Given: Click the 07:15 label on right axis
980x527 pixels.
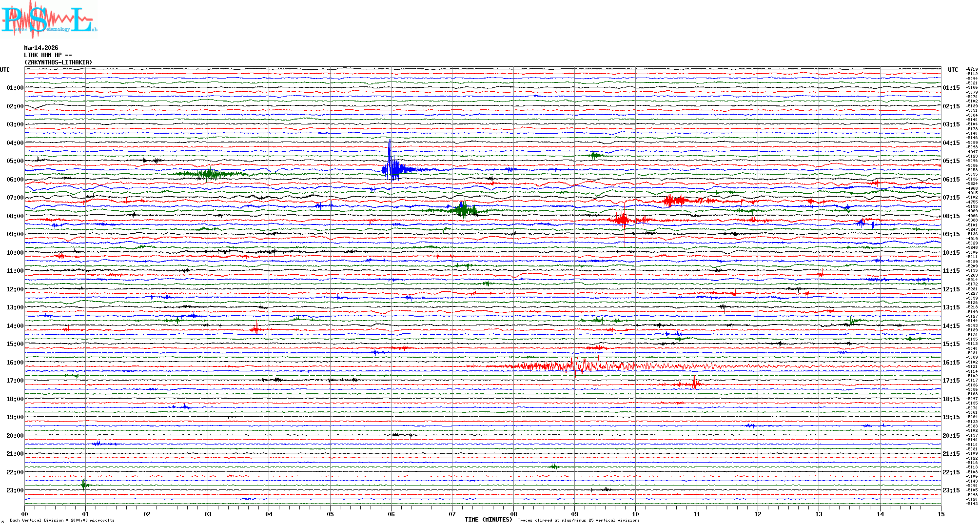Looking at the screenshot, I should coord(951,198).
